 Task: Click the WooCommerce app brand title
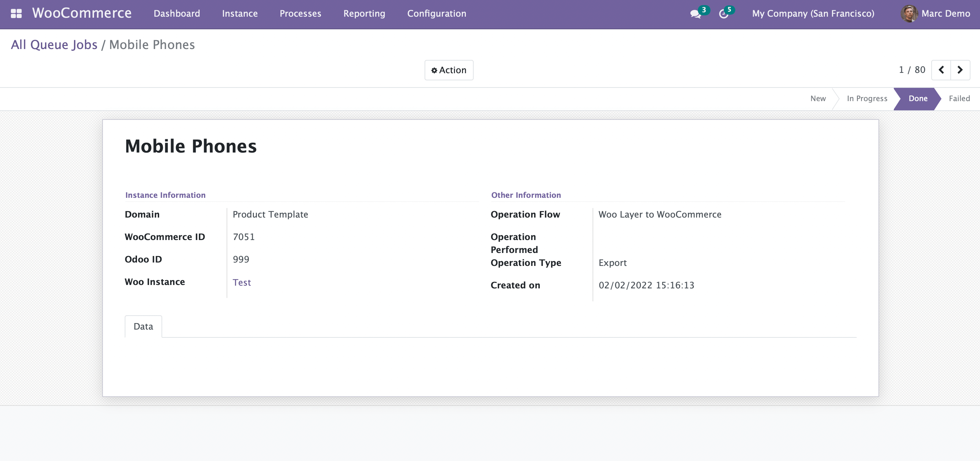click(82, 13)
